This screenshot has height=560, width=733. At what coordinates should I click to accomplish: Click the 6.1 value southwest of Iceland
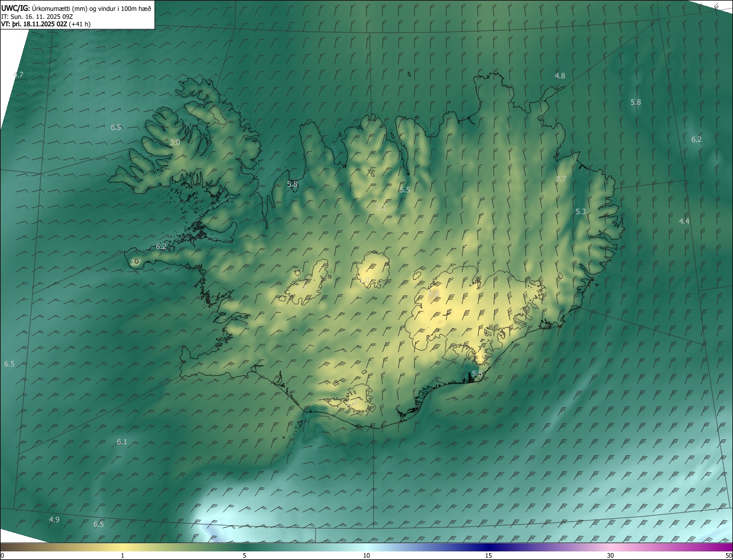(122, 442)
